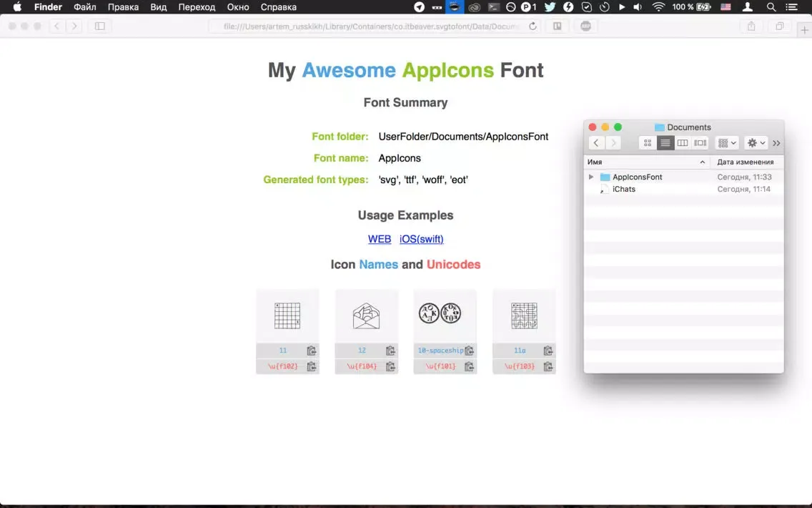Open the Файл menu
812x508 pixels.
[x=85, y=6]
